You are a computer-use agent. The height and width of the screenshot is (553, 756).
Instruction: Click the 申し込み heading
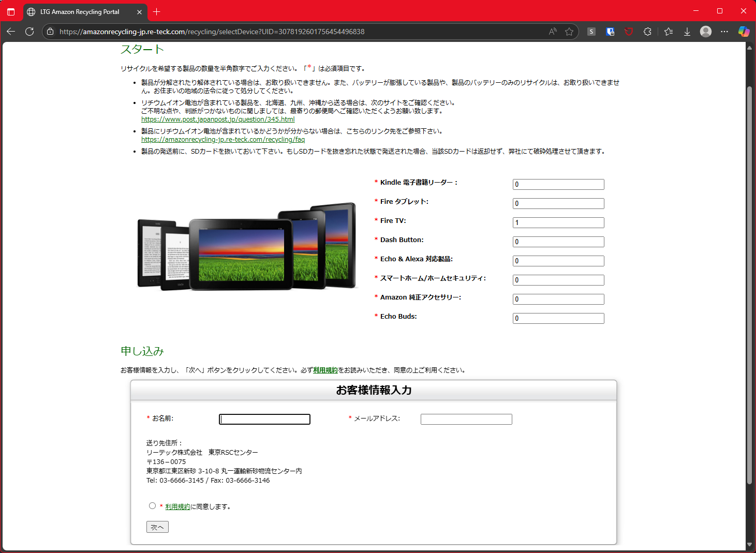(142, 351)
